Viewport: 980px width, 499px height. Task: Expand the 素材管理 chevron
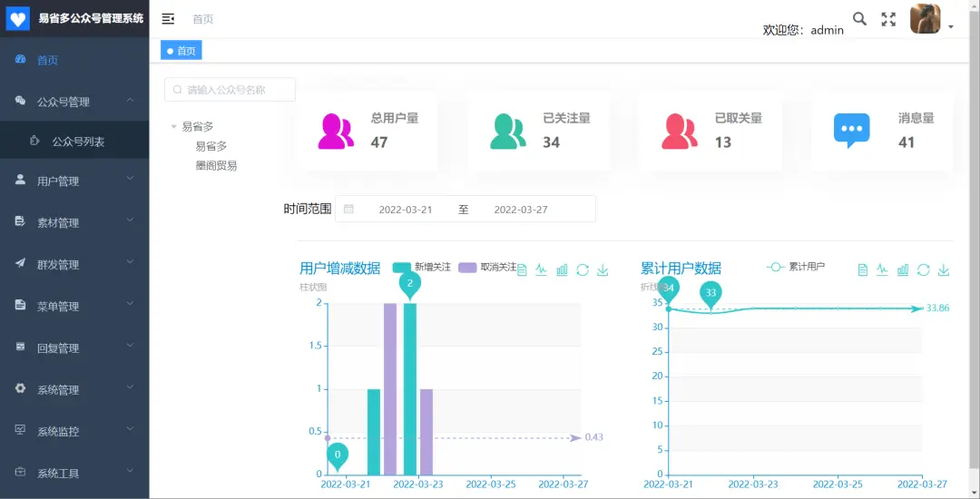click(x=130, y=220)
